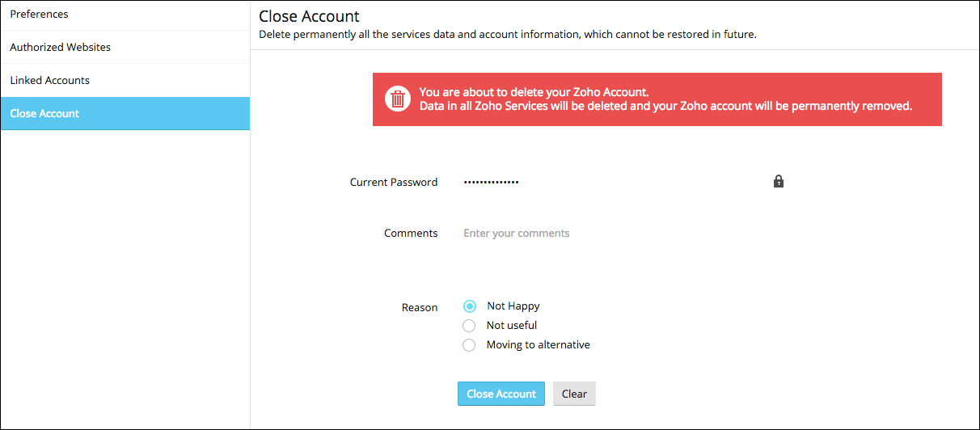Click the Clear button
Screen dimensions: 980x430
pyautogui.click(x=574, y=394)
